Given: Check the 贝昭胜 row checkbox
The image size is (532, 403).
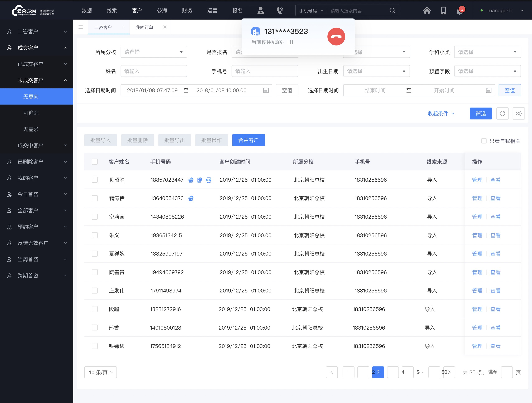Looking at the screenshot, I should coord(94,179).
